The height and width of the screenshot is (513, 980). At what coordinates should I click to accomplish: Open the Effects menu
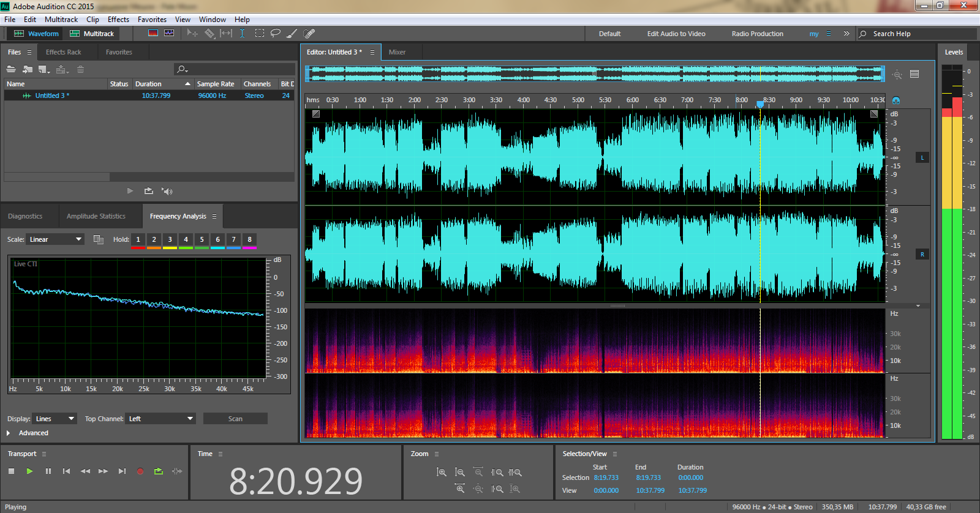118,20
